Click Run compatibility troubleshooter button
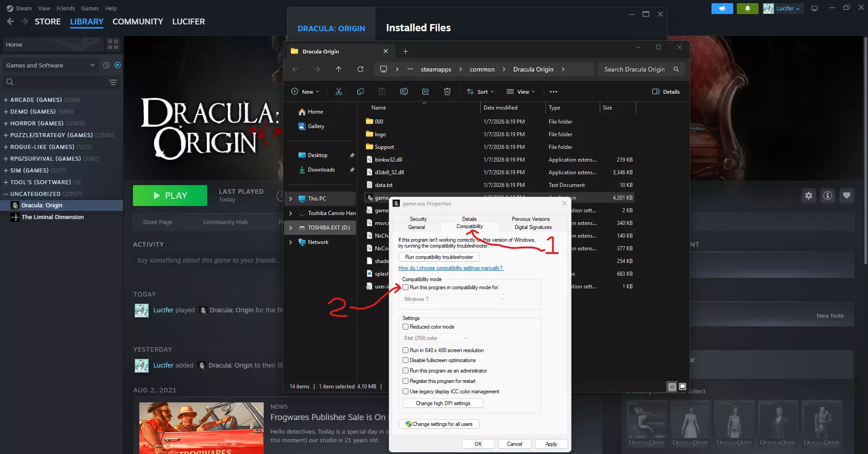The height and width of the screenshot is (454, 868). (x=439, y=257)
